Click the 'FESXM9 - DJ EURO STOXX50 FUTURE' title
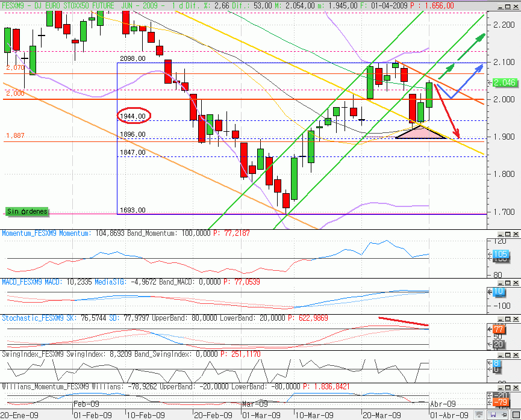This screenshot has width=521, height=420. click(58, 5)
